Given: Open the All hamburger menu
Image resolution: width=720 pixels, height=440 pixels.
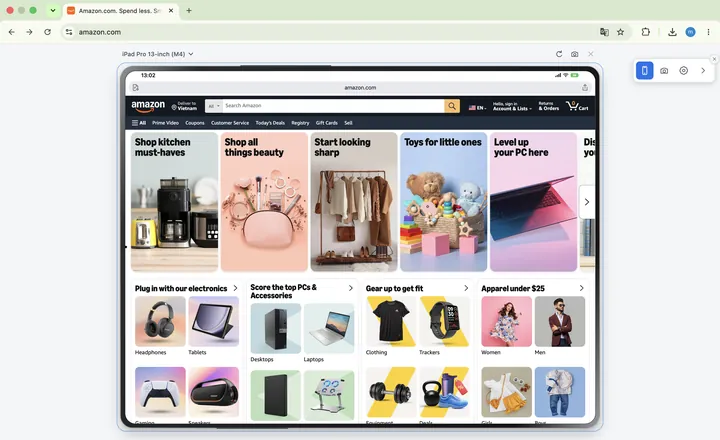Looking at the screenshot, I should click(139, 123).
